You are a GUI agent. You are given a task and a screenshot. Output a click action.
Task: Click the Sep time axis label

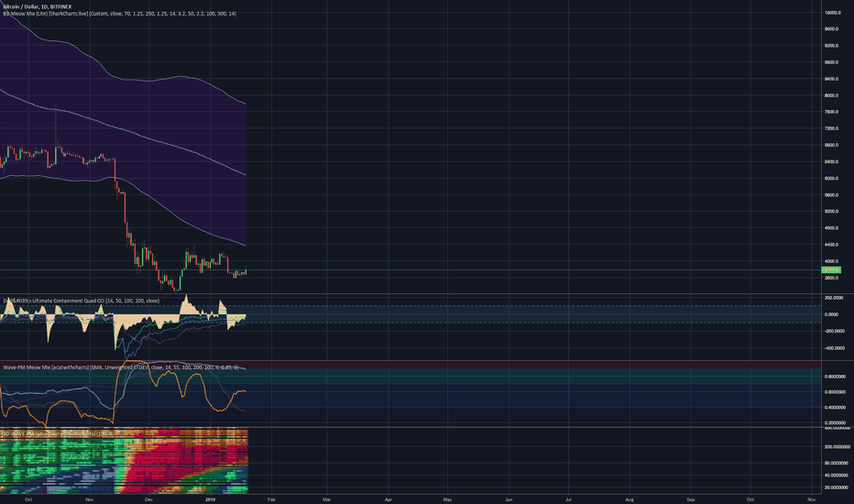coord(691,499)
